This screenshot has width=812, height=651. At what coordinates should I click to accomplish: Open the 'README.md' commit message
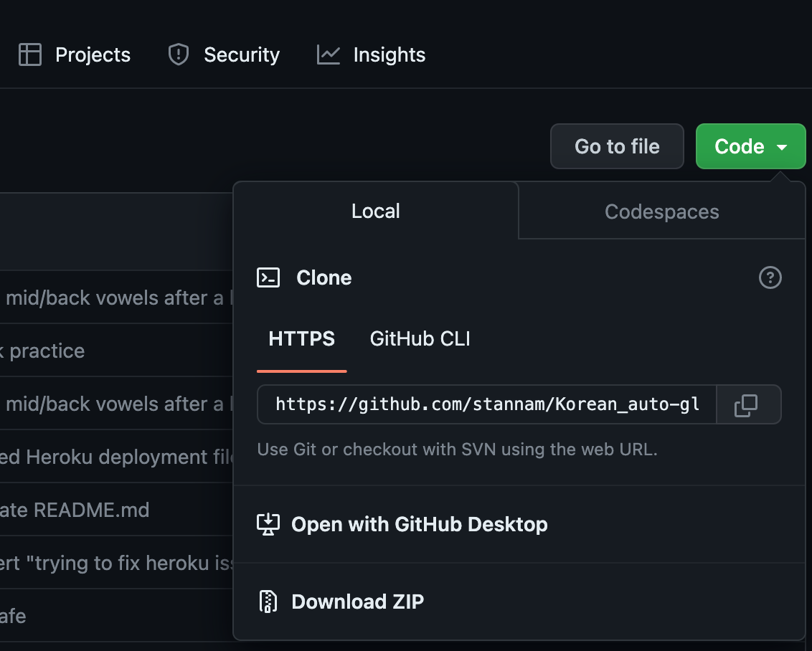click(75, 510)
